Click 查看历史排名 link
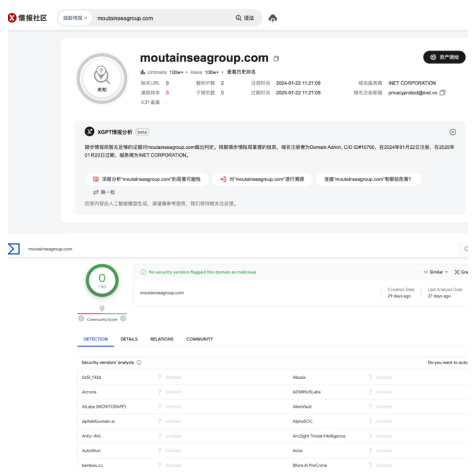 241,72
